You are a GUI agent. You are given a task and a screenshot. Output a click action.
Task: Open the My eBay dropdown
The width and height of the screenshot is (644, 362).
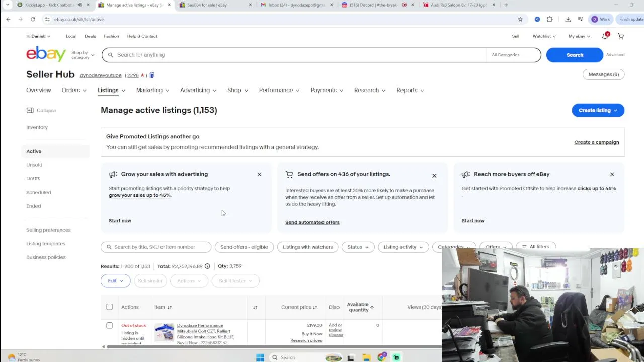(x=579, y=36)
